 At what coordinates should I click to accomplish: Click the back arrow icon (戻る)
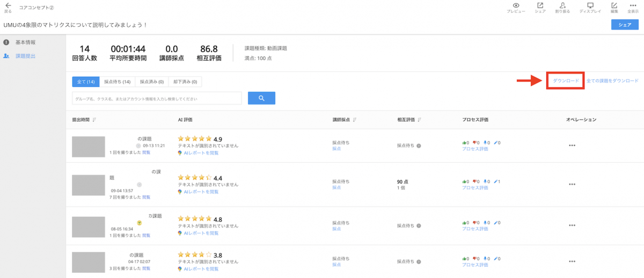coord(8,6)
